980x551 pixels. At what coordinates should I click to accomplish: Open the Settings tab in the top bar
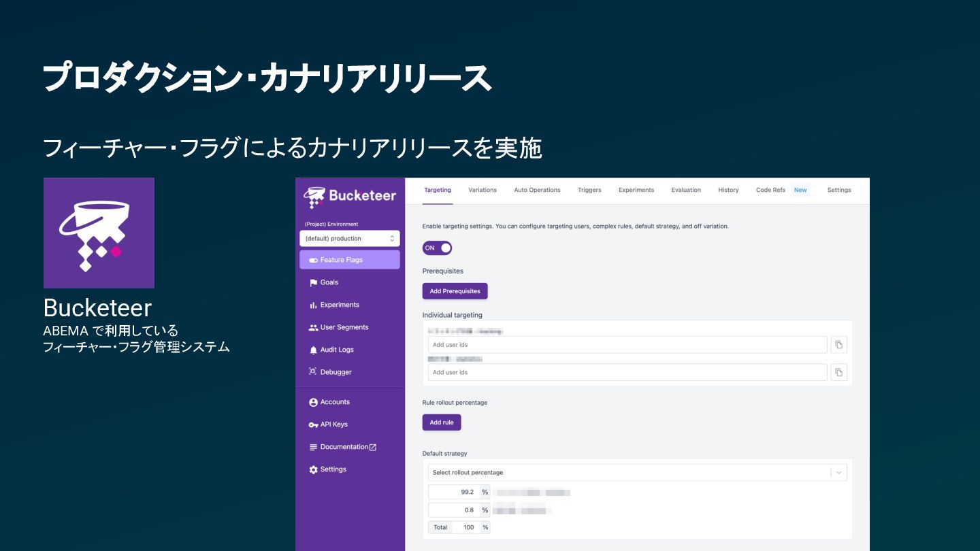[839, 190]
